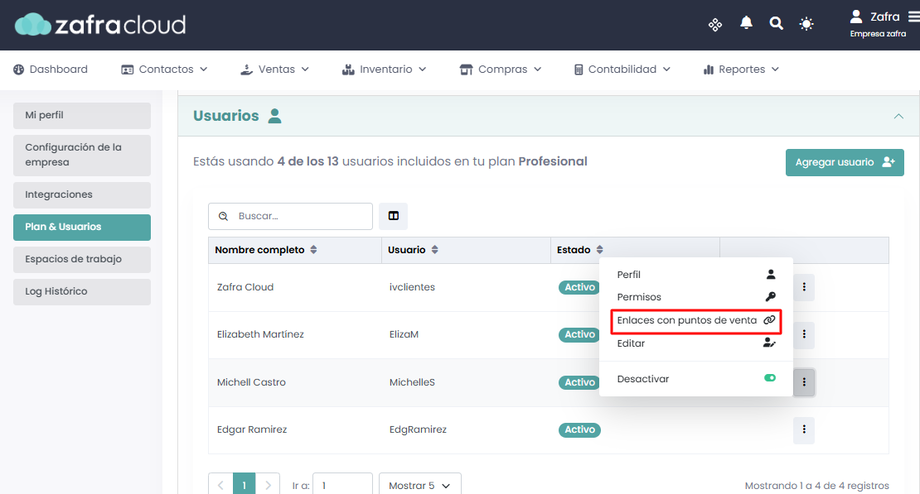Image resolution: width=920 pixels, height=494 pixels.
Task: Open actions menu for Edgar Ramirez row
Action: pyautogui.click(x=804, y=429)
